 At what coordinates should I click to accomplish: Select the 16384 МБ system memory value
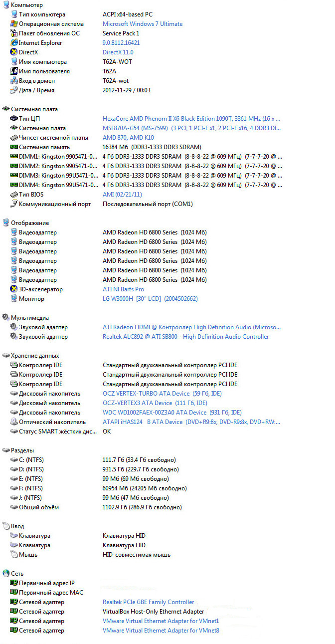click(x=152, y=147)
